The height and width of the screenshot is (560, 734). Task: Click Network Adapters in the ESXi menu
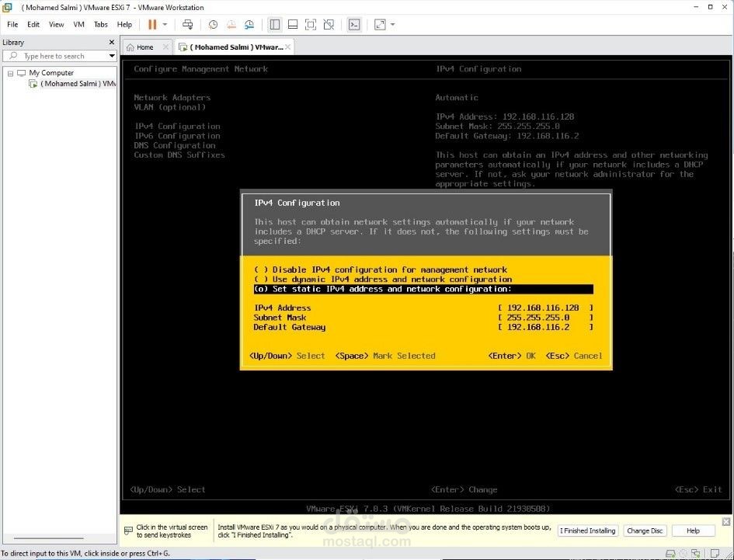[172, 98]
